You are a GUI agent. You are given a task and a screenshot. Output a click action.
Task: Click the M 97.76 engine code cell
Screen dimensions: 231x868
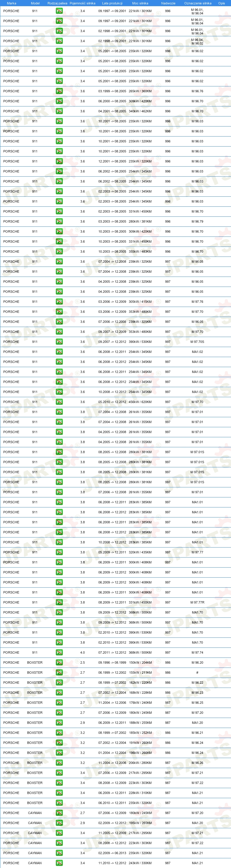tap(197, 302)
